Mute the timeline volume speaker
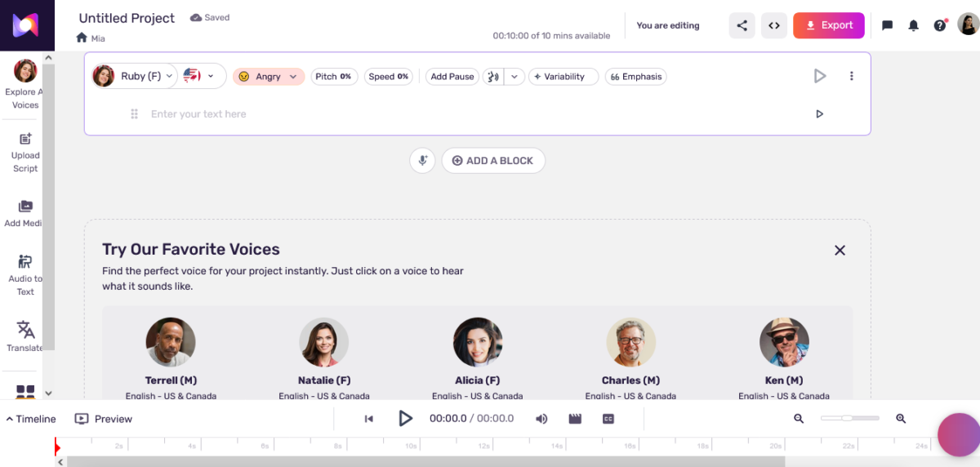This screenshot has width=980, height=467. coord(541,419)
